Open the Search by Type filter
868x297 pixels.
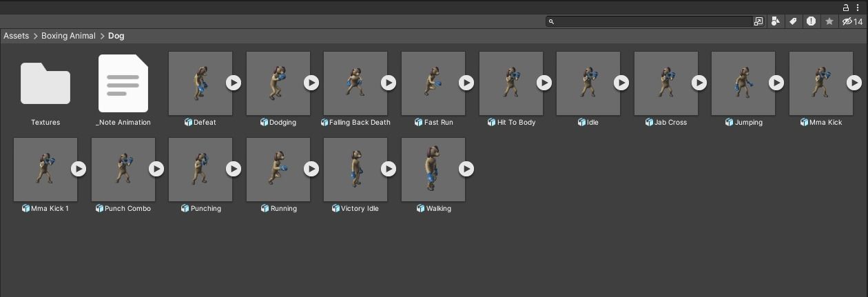click(776, 21)
